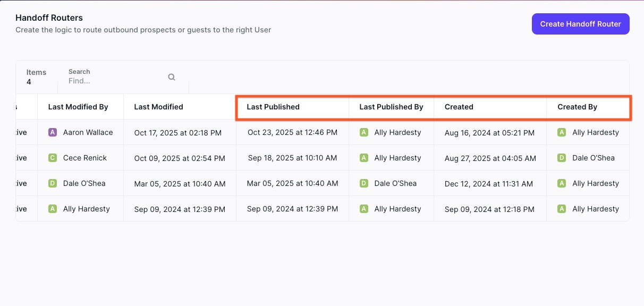
Task: Click the Last Published column header
Action: 273,107
